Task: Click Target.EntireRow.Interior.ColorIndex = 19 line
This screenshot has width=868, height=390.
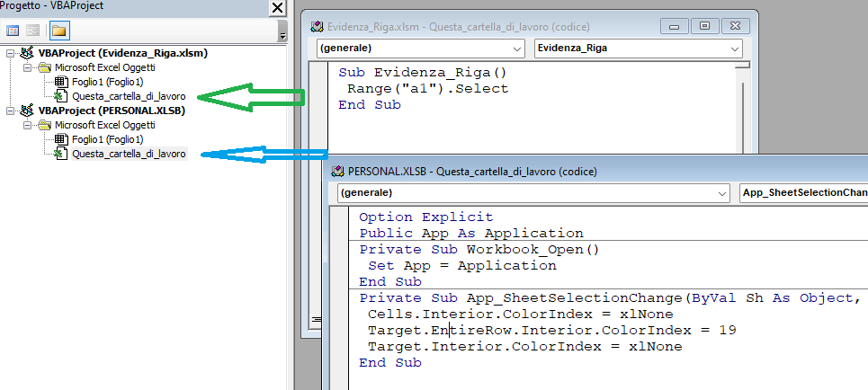Action: pos(552,331)
